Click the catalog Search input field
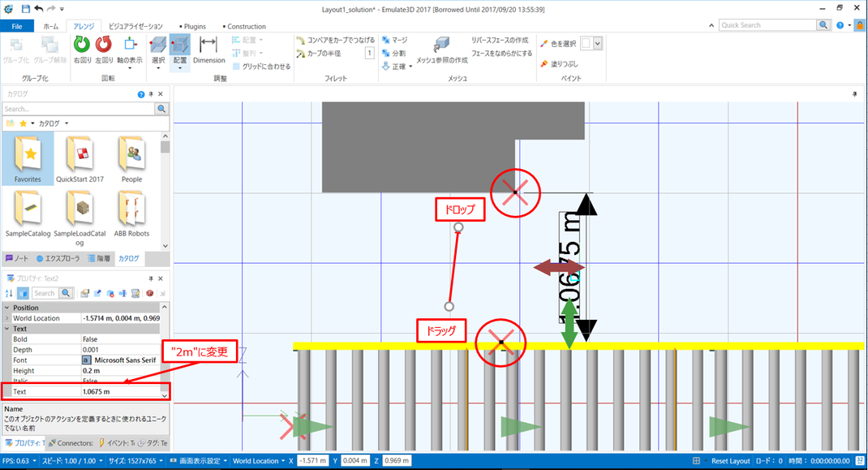The width and height of the screenshot is (868, 470). [x=78, y=110]
